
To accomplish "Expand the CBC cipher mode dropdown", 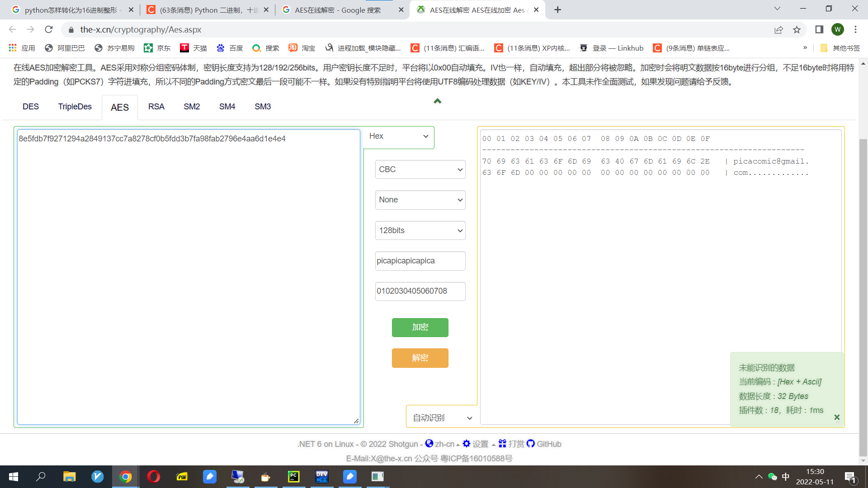I will point(420,169).
